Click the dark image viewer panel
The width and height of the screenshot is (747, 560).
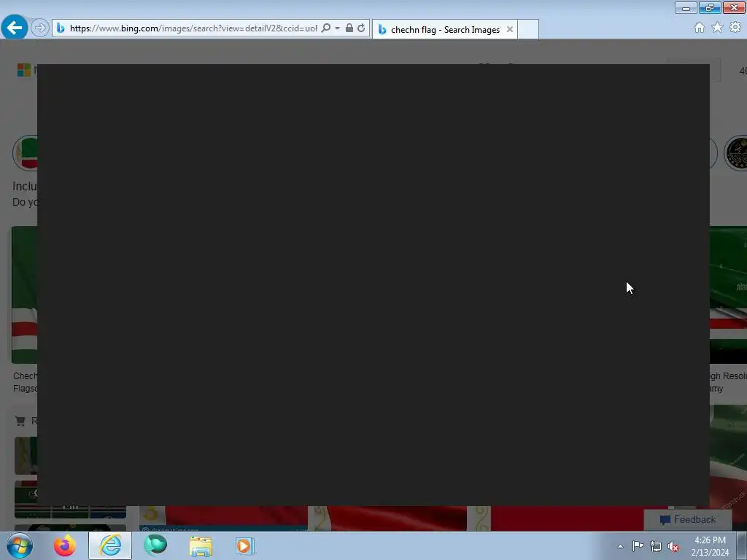point(373,285)
